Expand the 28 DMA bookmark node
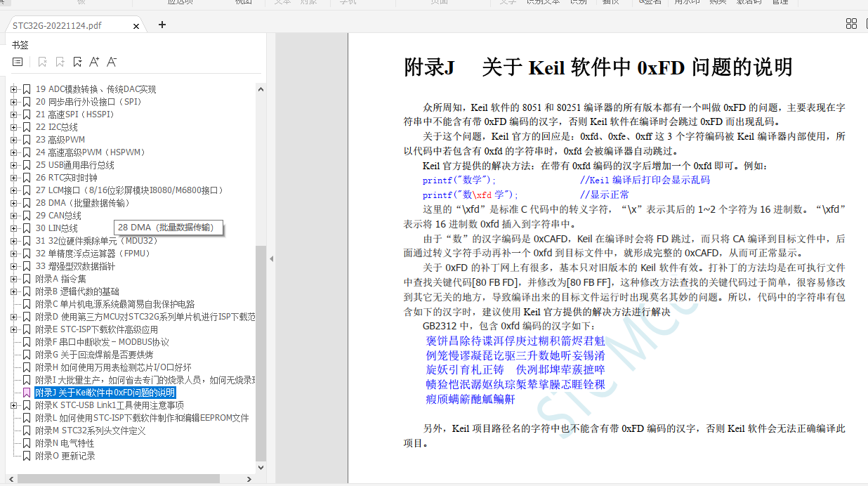868x486 pixels. pyautogui.click(x=13, y=203)
